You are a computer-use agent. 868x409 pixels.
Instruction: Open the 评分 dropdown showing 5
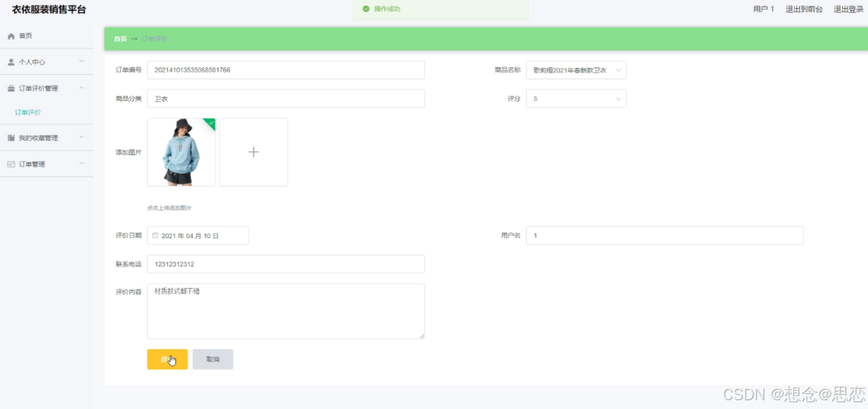[576, 99]
